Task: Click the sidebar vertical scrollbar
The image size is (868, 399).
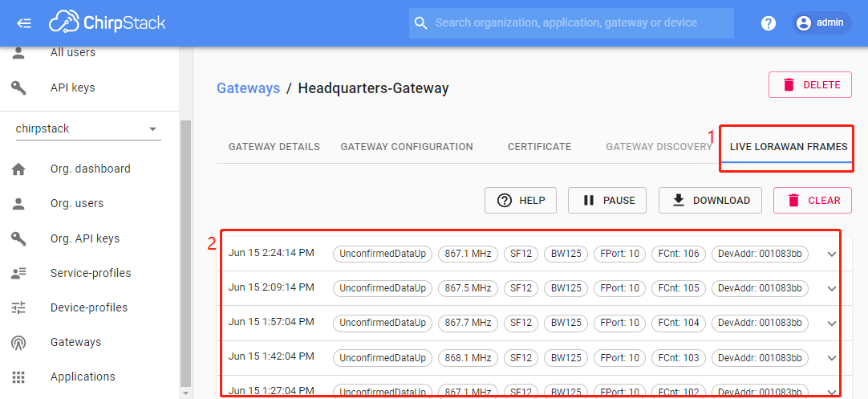Action: pos(185,252)
